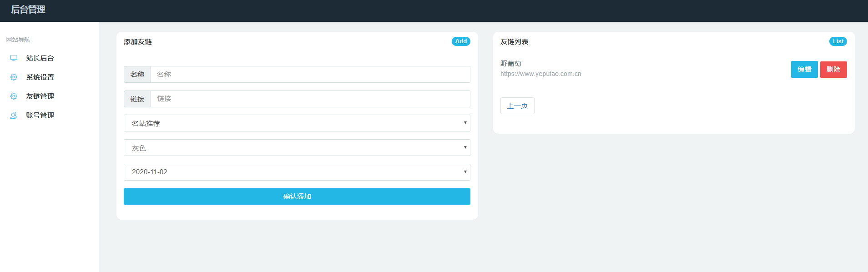Focus the 链接 URL input field

(x=310, y=99)
